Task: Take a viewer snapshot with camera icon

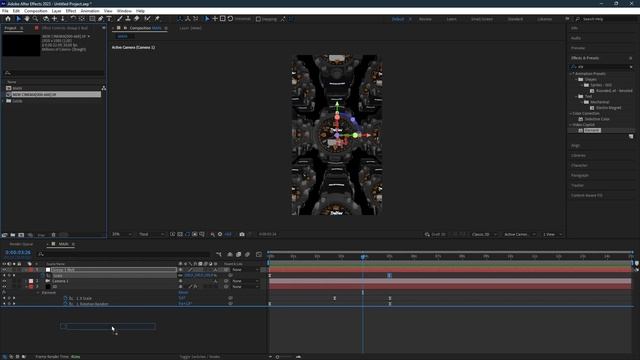Action: [242, 234]
